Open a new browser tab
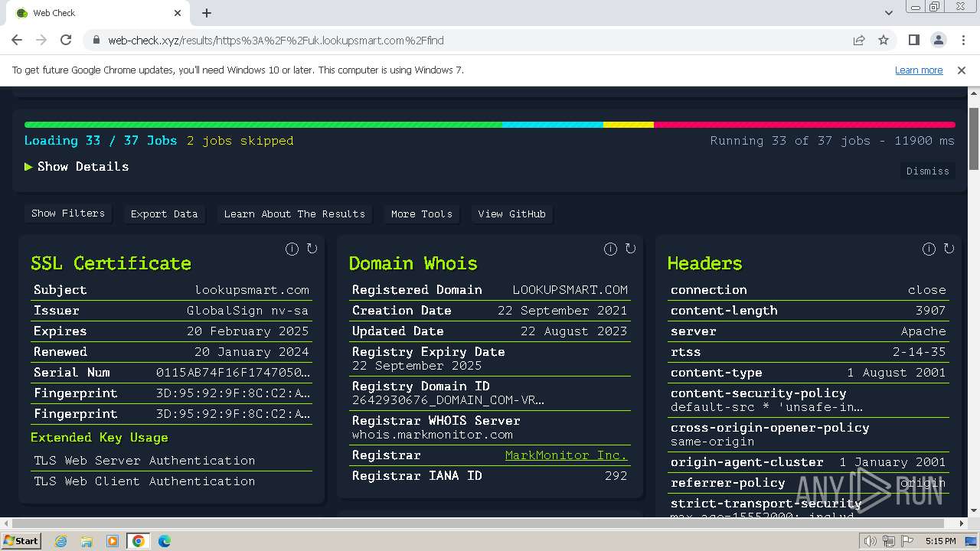This screenshot has width=980, height=551. pyautogui.click(x=207, y=13)
